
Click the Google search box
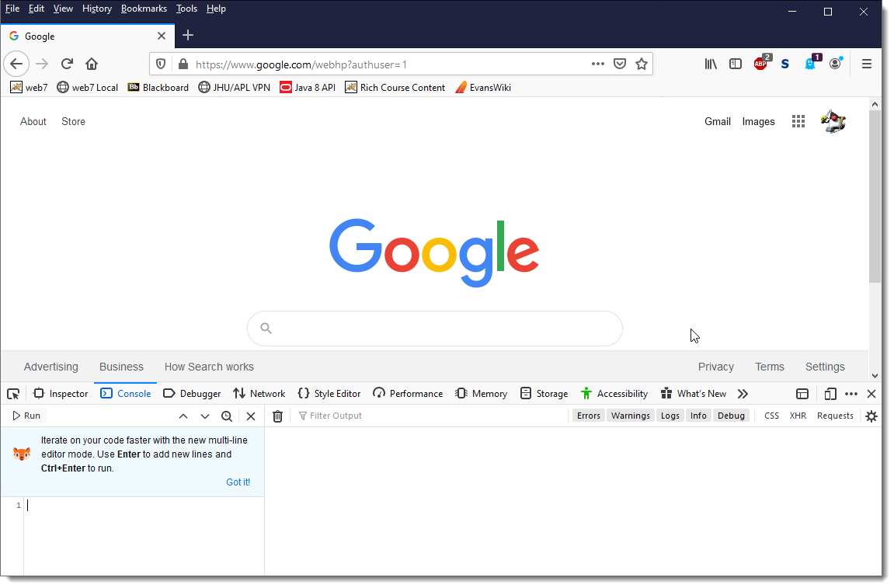(x=434, y=329)
